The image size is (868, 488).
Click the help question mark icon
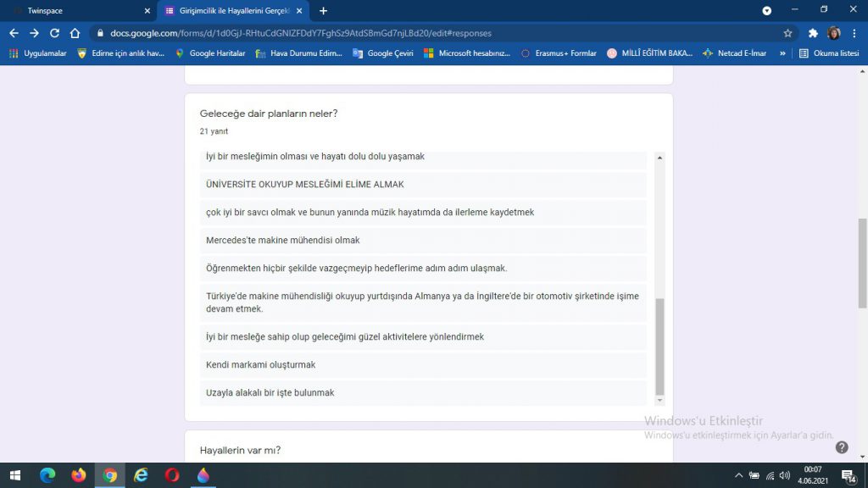pos(840,446)
